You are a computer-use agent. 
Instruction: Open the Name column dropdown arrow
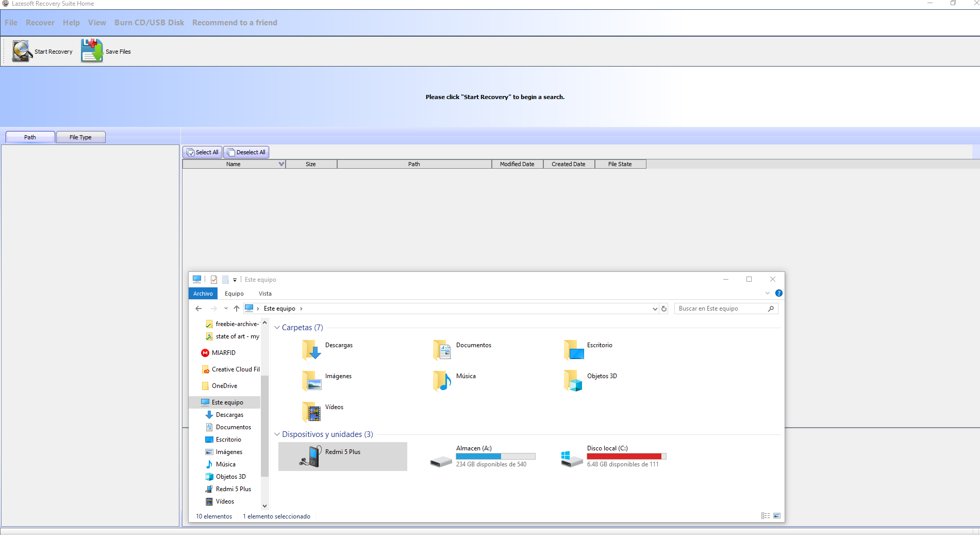pyautogui.click(x=281, y=164)
